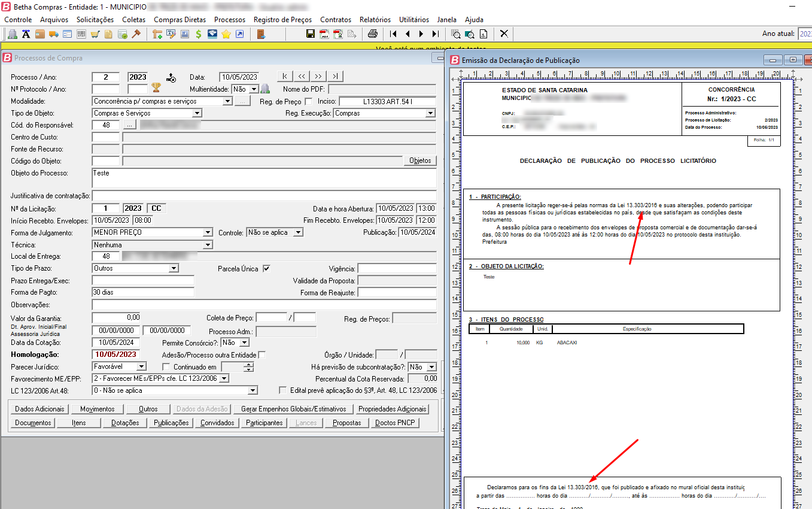Click the Continuado em spinner arrows
The width and height of the screenshot is (812, 509).
(x=250, y=367)
